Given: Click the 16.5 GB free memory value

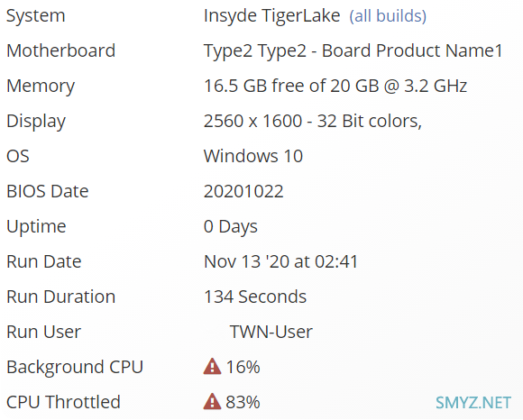Looking at the screenshot, I should 335,86.
